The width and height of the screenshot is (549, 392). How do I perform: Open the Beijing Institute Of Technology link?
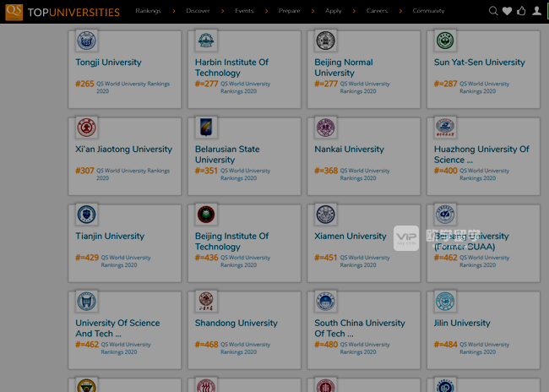coord(231,242)
